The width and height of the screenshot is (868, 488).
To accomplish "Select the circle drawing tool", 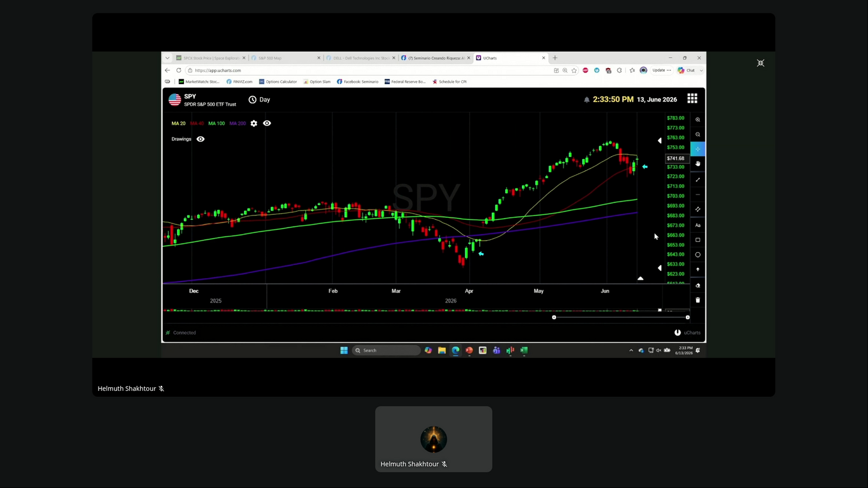I will (697, 255).
